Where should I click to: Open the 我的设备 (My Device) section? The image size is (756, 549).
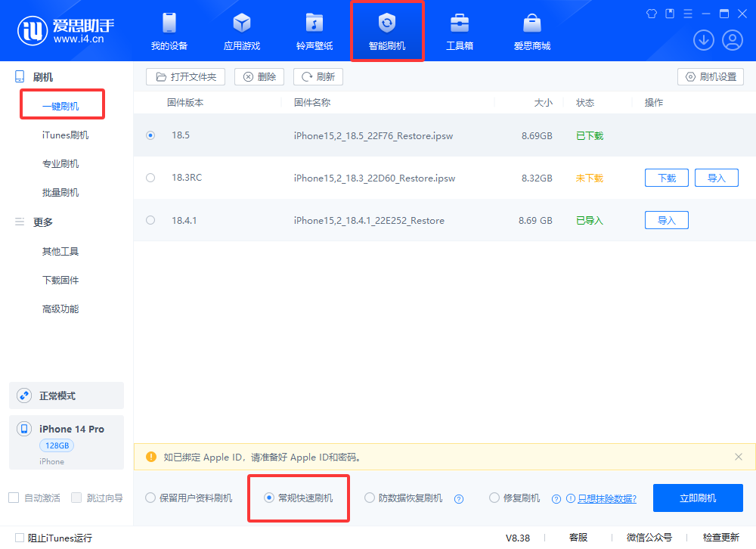(169, 32)
